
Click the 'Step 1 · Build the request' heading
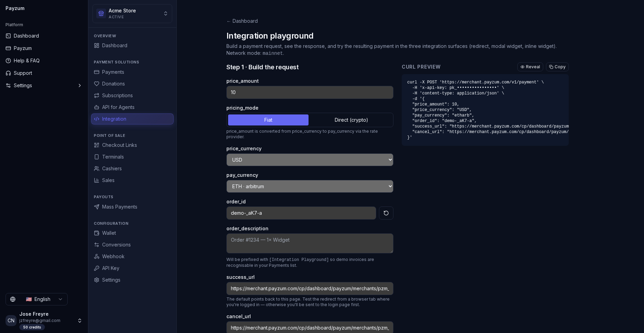[x=263, y=67]
